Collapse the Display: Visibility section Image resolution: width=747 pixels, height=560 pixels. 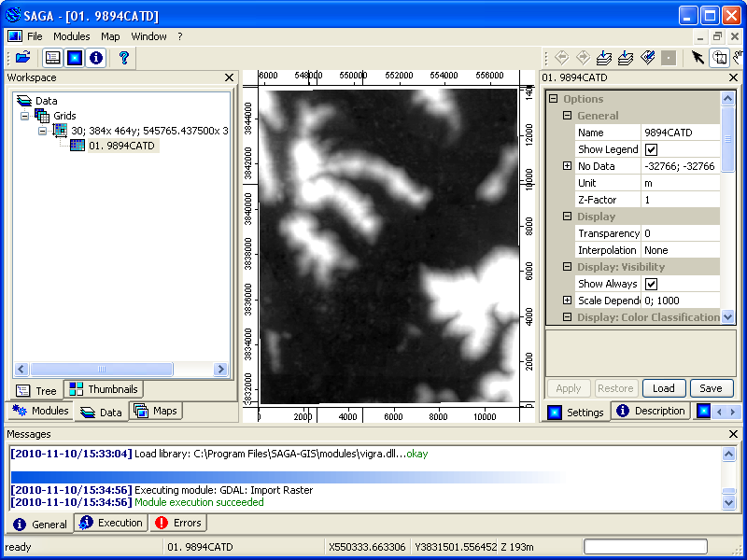pos(567,267)
